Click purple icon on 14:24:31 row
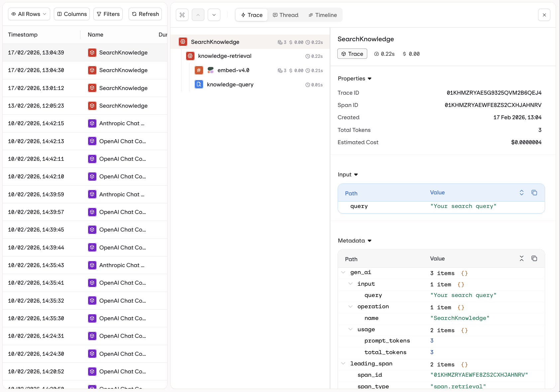560x392 pixels. tap(92, 336)
